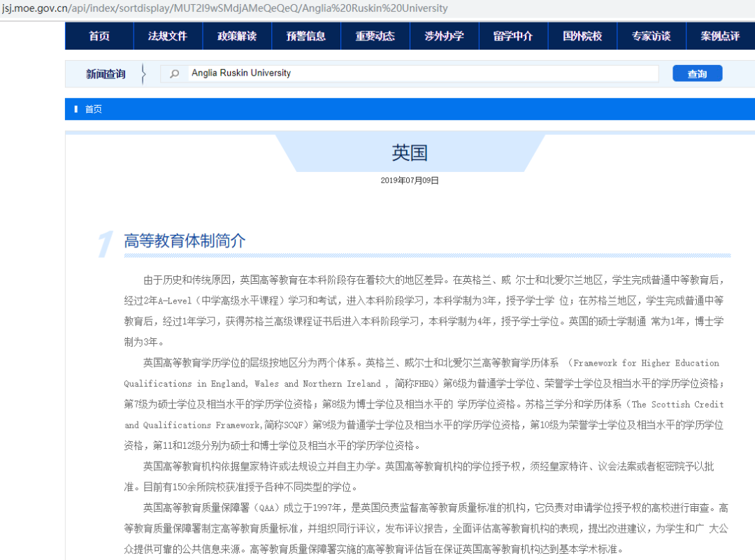The height and width of the screenshot is (560, 755).
Task: Click the chevron arrow after 新闻查询
Action: [143, 73]
